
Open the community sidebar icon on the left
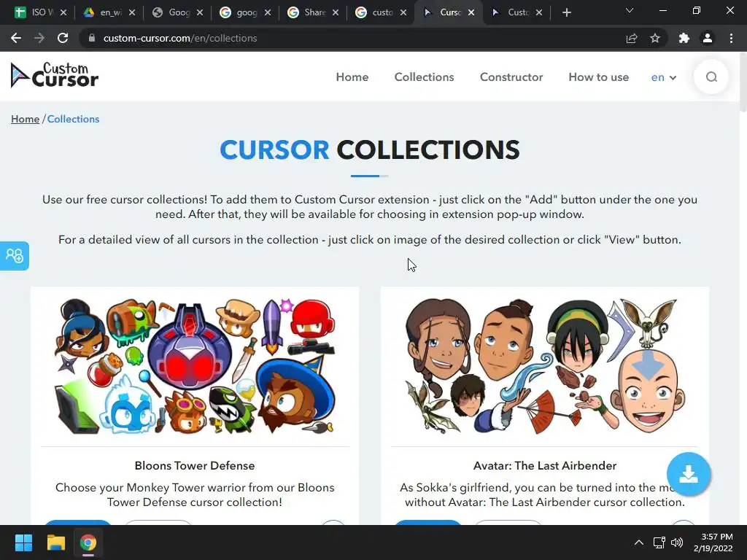[15, 256]
